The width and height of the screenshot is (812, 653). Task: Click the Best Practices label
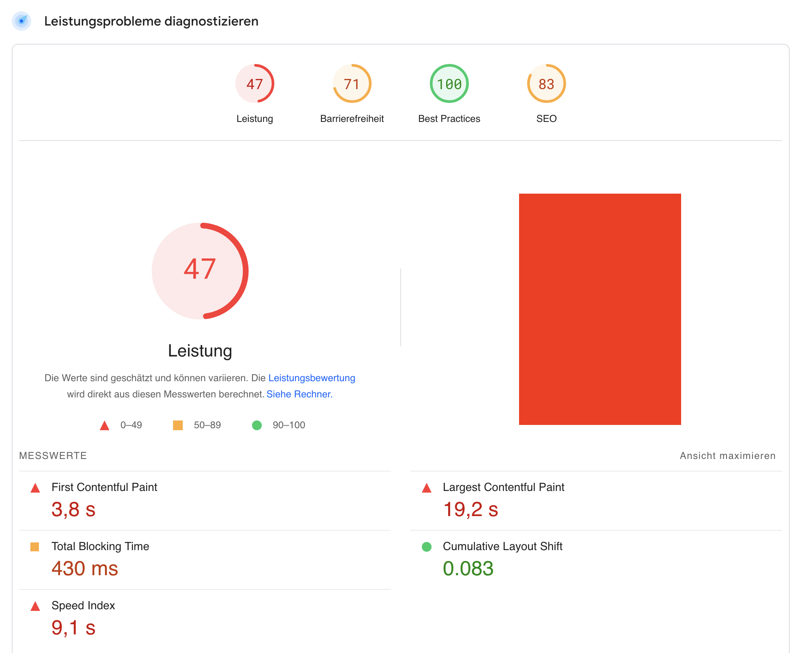[x=449, y=119]
